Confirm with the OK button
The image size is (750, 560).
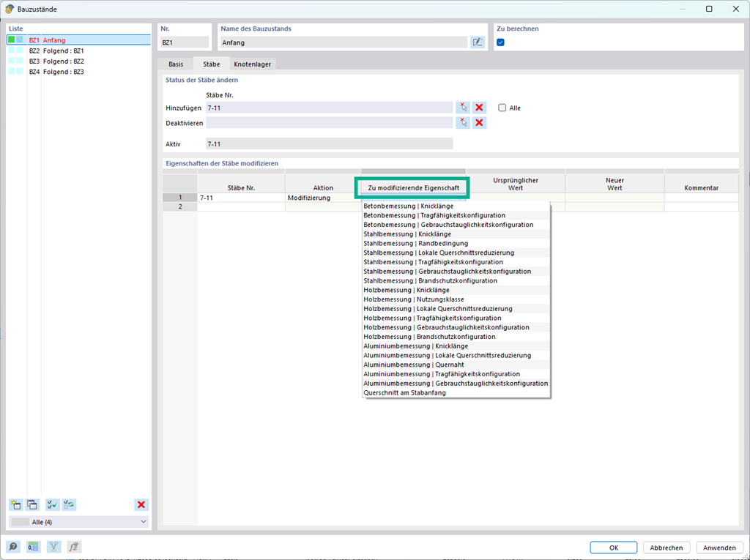(613, 548)
